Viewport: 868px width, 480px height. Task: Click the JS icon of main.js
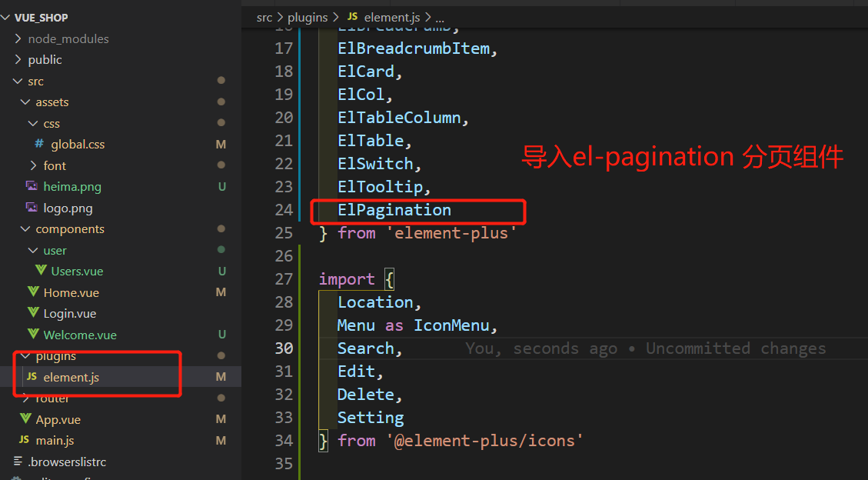point(24,439)
